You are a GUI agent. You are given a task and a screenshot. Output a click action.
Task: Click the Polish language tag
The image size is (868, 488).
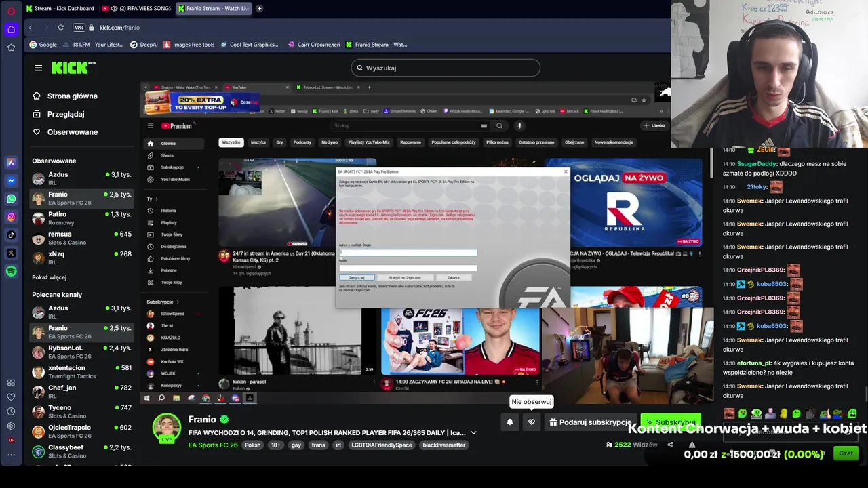coord(253,445)
